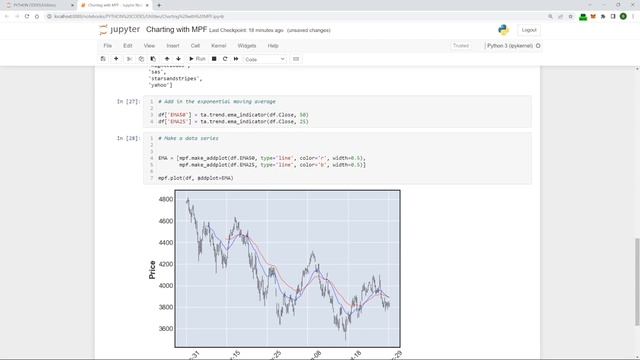
Task: Click the 'yahoo' output line
Action: (x=161, y=85)
